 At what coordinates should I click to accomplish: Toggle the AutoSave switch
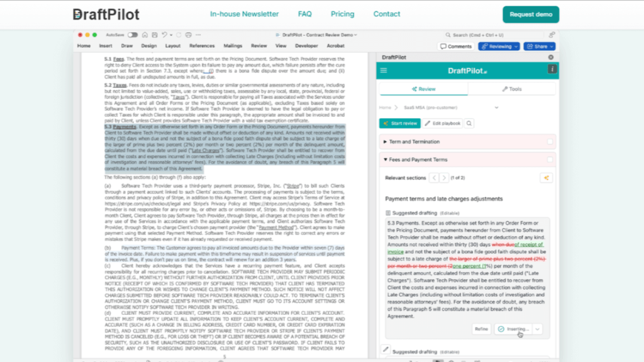[133, 35]
